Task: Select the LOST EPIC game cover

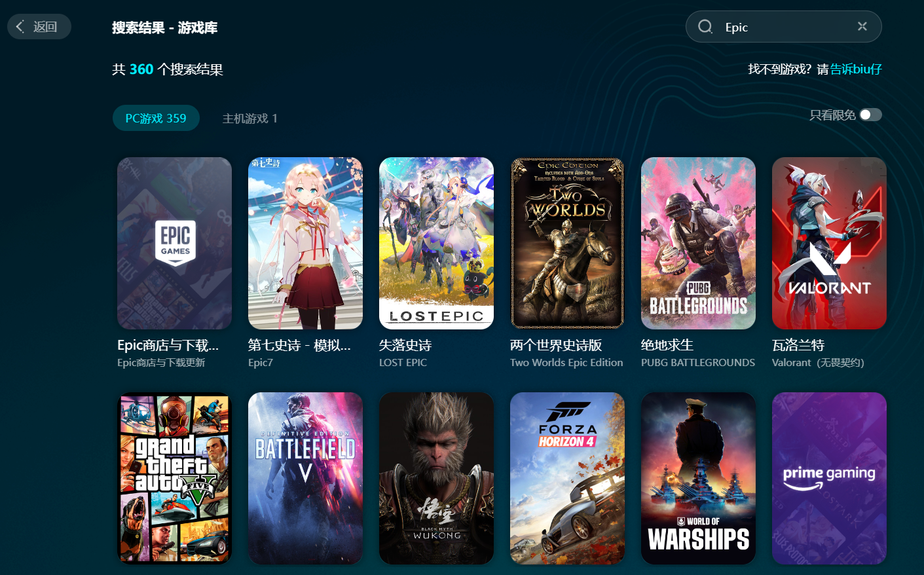Action: click(x=436, y=243)
